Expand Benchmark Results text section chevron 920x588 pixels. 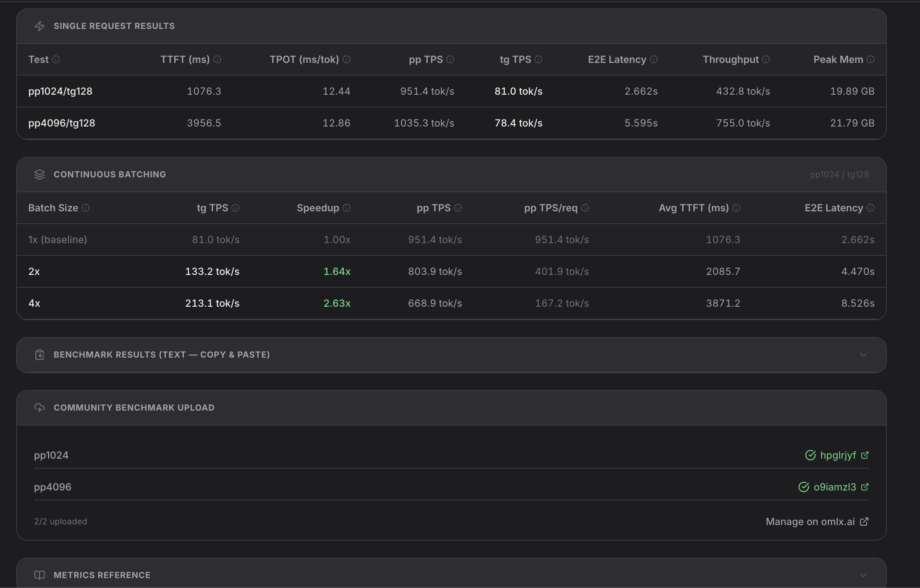pos(863,355)
